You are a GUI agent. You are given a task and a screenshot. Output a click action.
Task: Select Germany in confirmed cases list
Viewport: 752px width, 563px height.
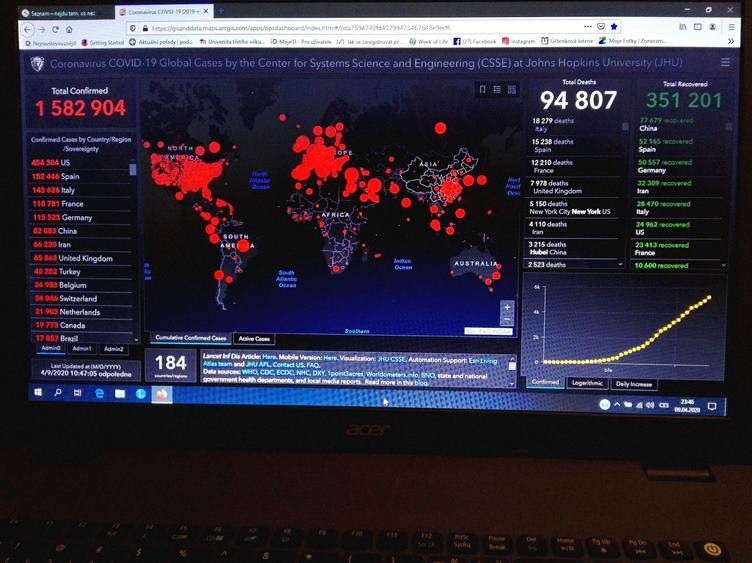click(80, 217)
